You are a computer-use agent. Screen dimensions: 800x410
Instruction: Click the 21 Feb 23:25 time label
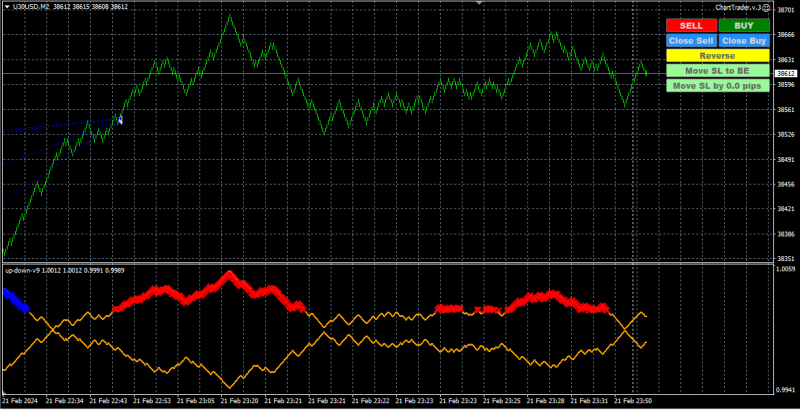click(x=503, y=400)
